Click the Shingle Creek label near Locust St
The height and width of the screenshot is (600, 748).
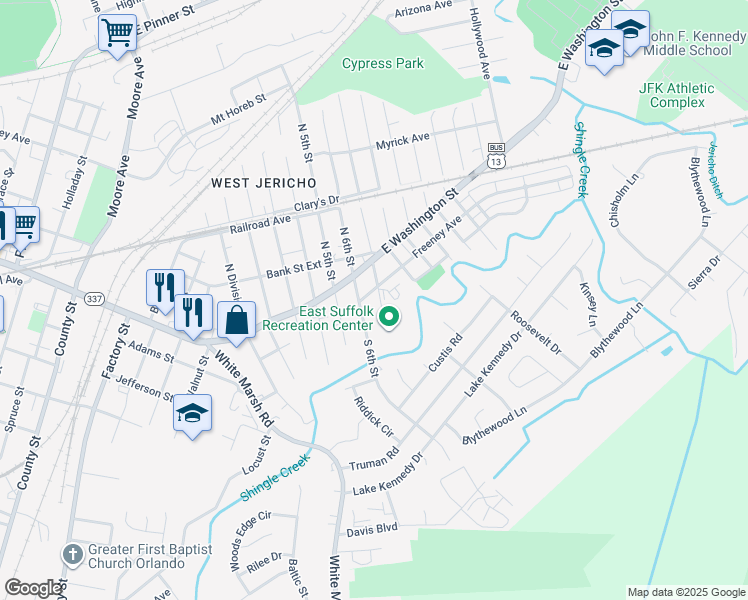[x=275, y=477]
